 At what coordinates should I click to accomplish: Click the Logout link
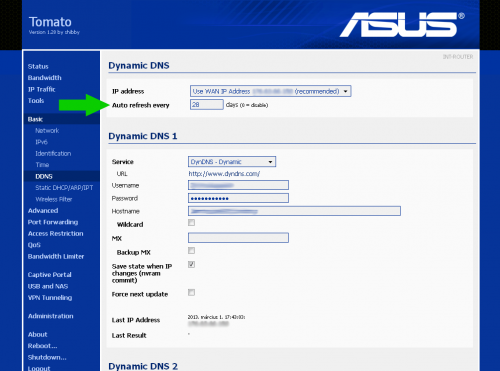point(39,368)
